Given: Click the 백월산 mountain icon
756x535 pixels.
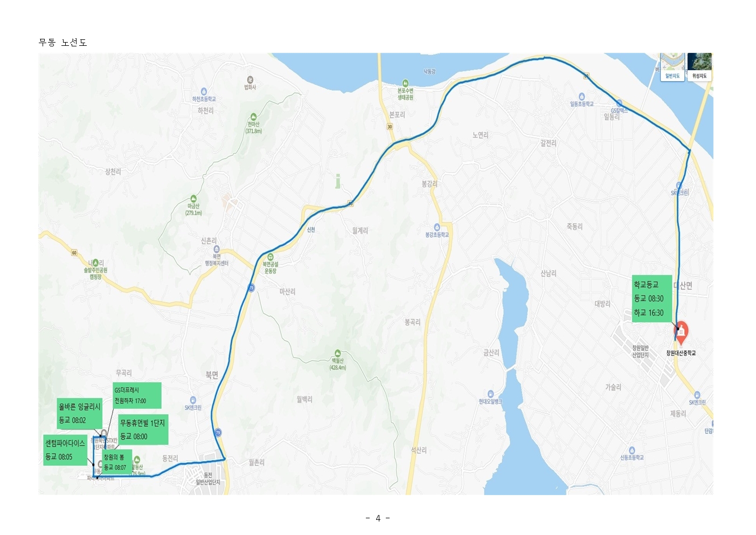Looking at the screenshot, I should 338,354.
